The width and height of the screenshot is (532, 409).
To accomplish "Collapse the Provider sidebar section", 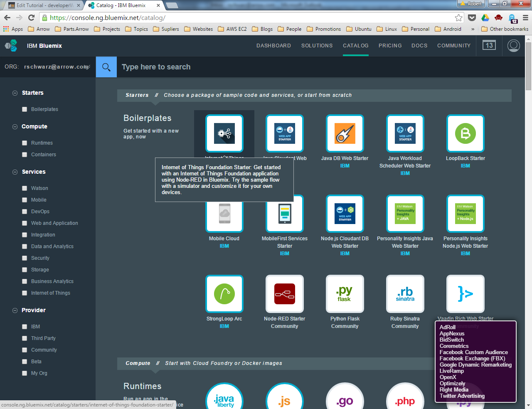I will [x=15, y=310].
